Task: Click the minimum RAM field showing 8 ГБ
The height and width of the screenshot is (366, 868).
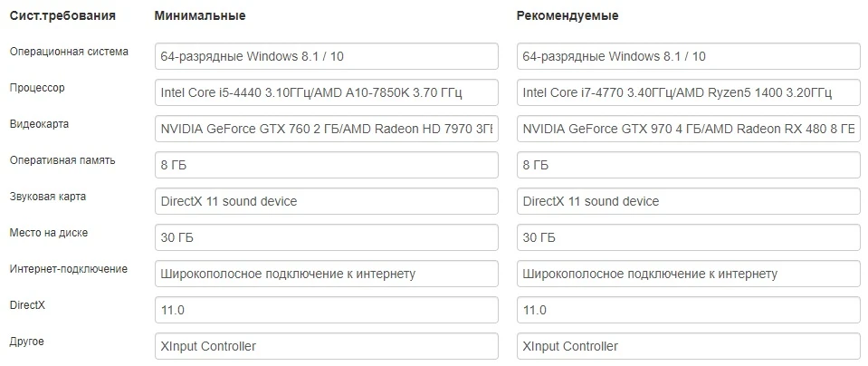Action: coord(326,165)
